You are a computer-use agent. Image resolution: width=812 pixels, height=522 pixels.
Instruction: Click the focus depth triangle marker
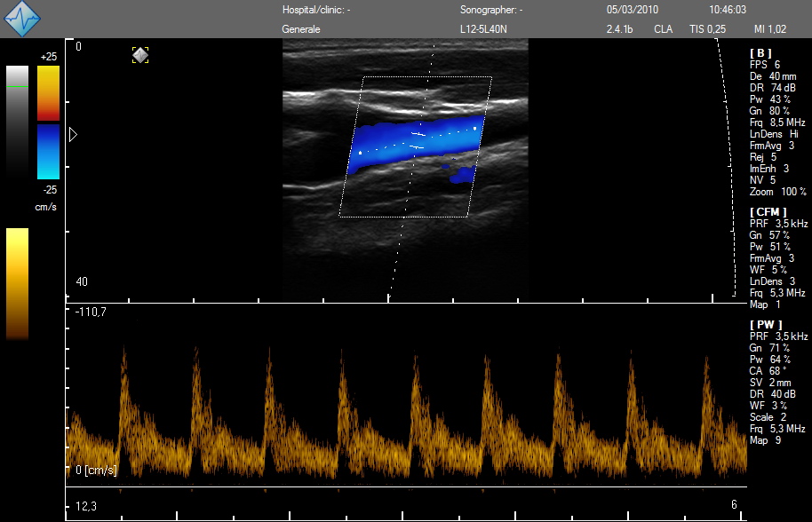[x=74, y=134]
